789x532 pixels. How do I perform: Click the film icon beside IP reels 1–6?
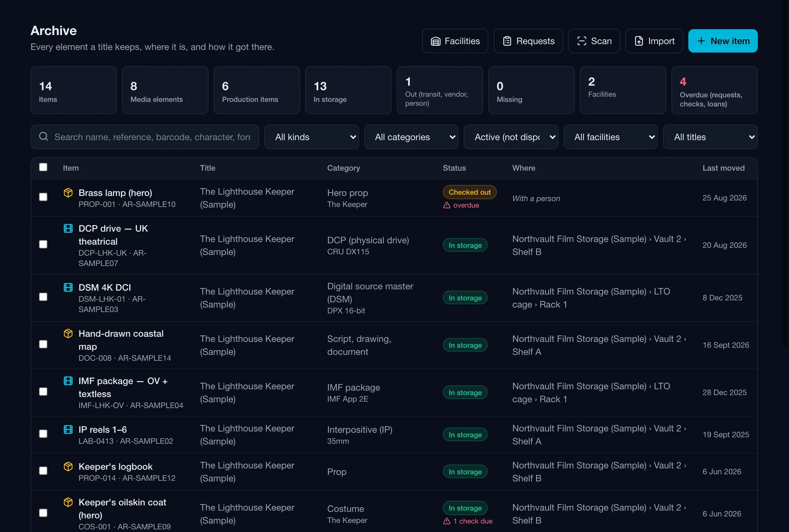(68, 429)
